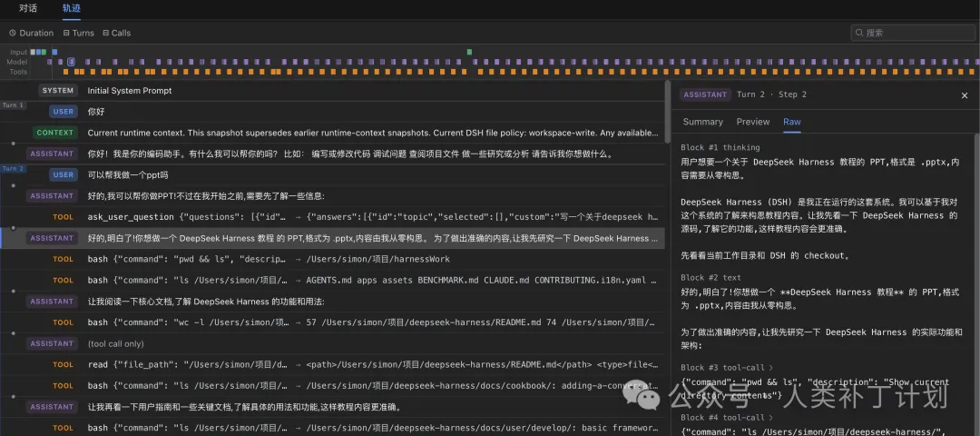980x436 pixels.
Task: Focus the 搜索 search field
Action: click(913, 33)
